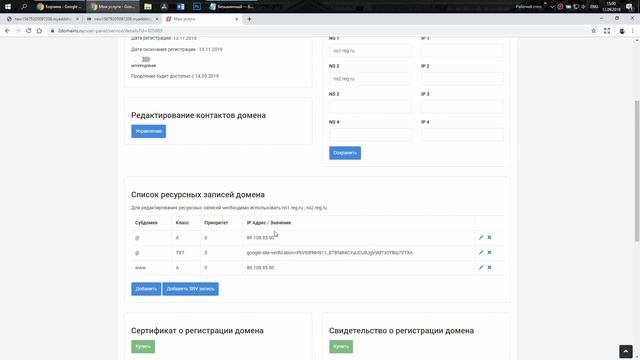Viewport: 640px width, 360px height.
Task: Switch to the second myaddr browser tab
Action: (x=122, y=19)
